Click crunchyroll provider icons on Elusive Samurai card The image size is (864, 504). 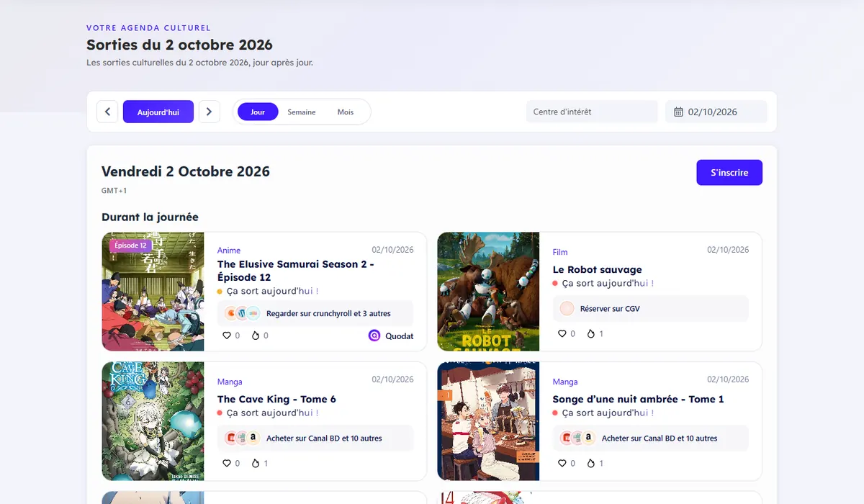click(x=242, y=313)
